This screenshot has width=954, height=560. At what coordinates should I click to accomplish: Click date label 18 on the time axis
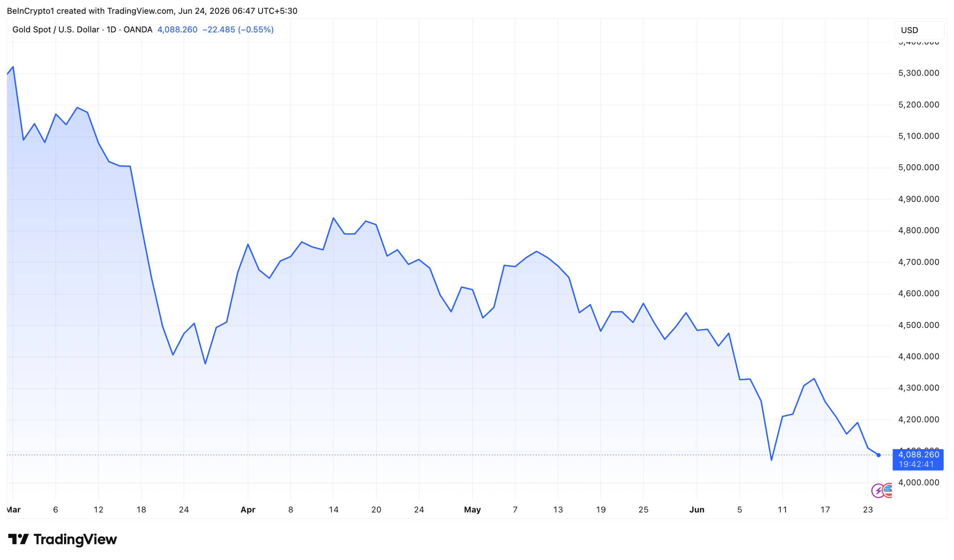pyautogui.click(x=141, y=510)
